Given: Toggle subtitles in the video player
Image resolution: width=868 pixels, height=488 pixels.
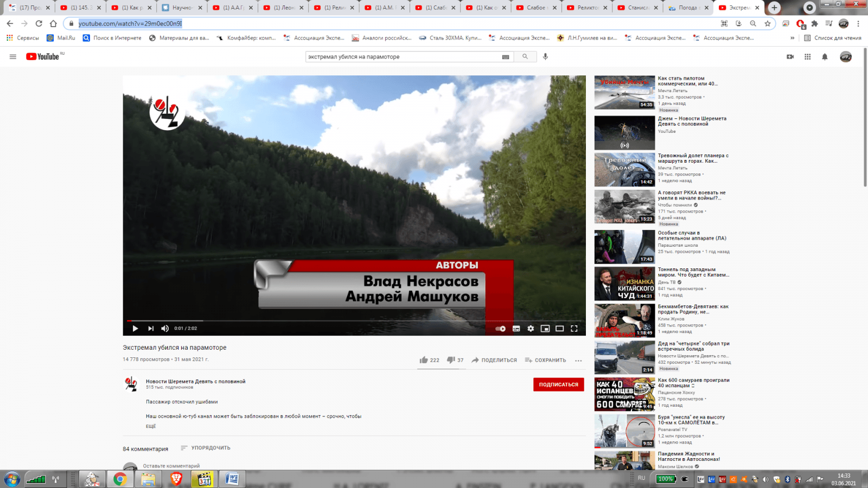Looking at the screenshot, I should click(x=516, y=329).
